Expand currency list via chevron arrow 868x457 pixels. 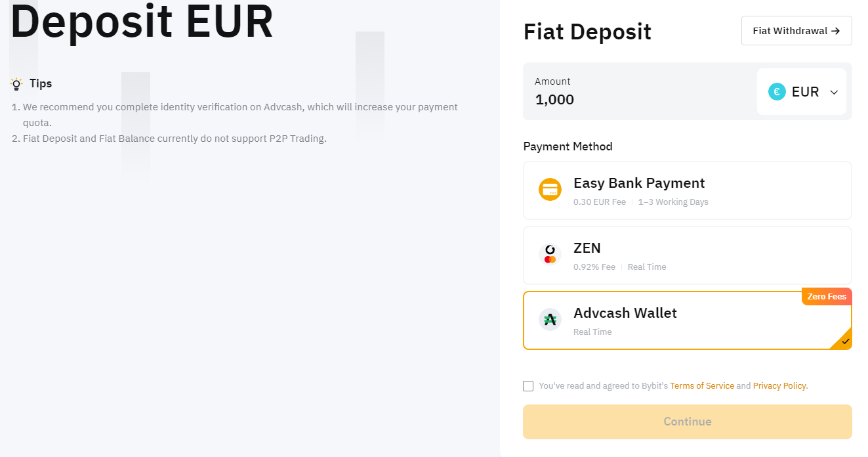pyautogui.click(x=834, y=93)
